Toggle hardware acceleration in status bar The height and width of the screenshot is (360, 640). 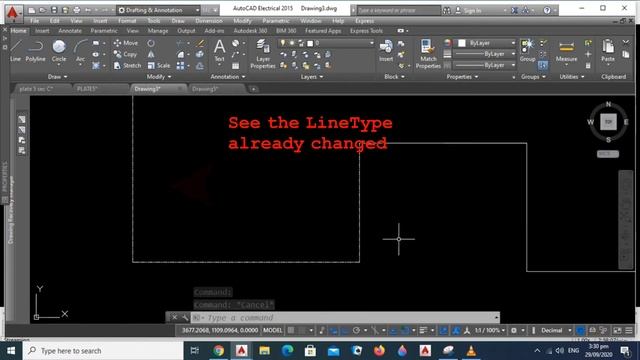pos(580,330)
